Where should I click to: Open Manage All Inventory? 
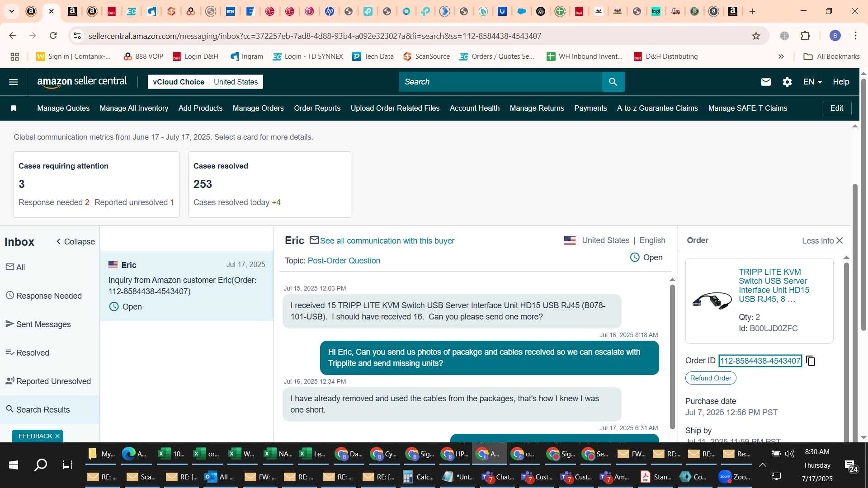point(134,108)
